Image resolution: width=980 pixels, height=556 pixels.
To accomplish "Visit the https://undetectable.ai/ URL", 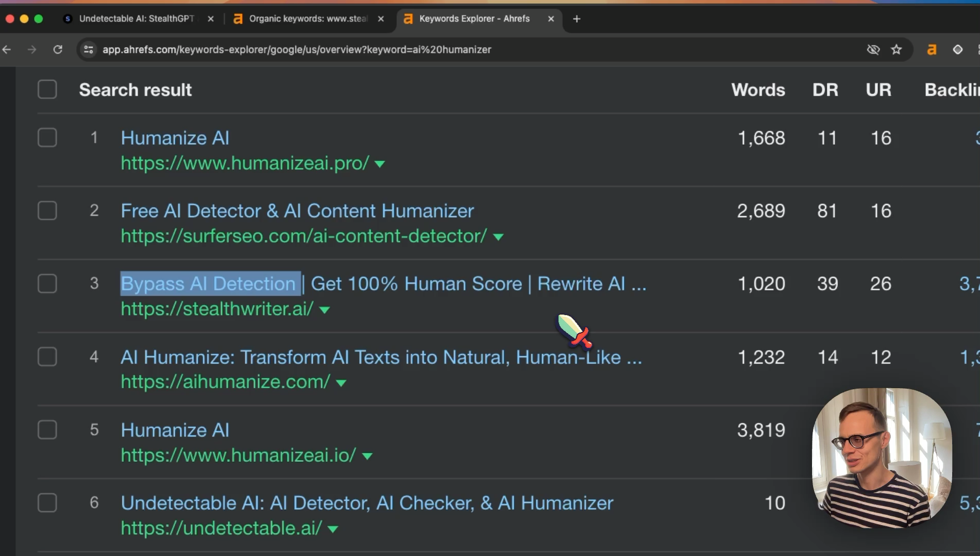I will coord(221,528).
